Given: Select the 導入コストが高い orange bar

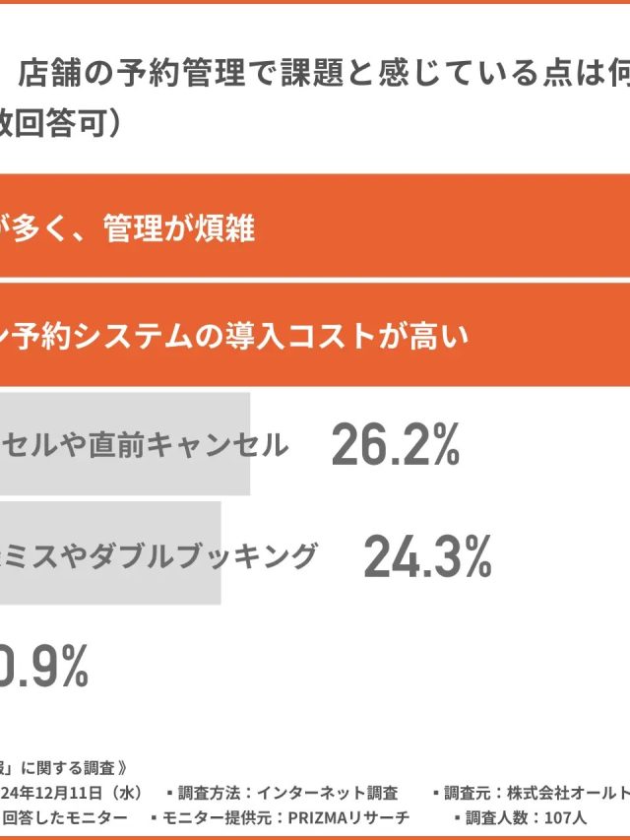Looking at the screenshot, I should (315, 336).
